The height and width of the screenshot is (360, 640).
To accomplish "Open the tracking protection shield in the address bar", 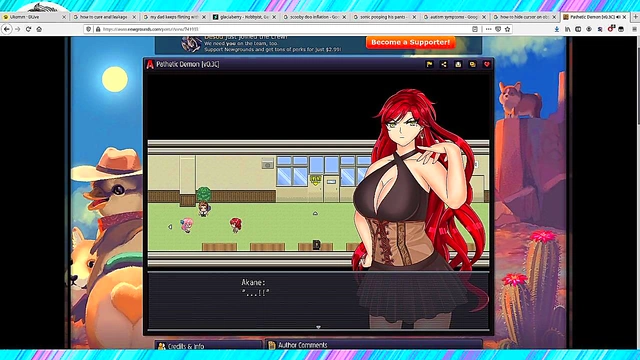I will pos(89,29).
